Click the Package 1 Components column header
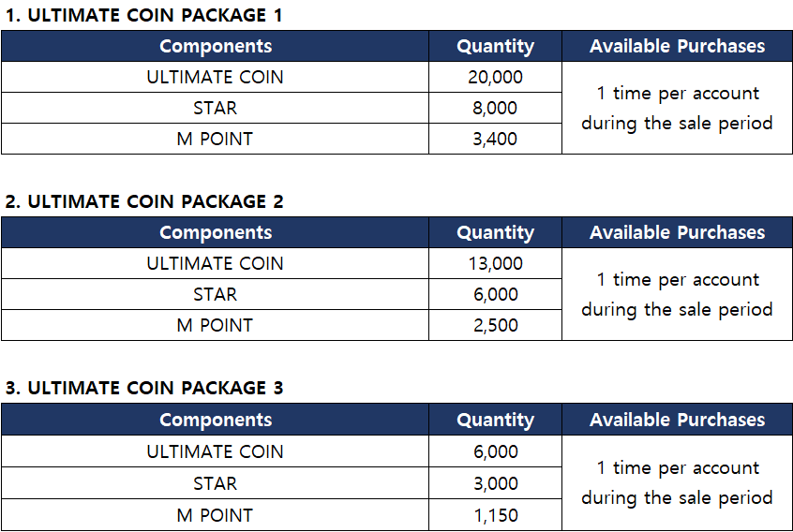The width and height of the screenshot is (793, 532). 215,46
